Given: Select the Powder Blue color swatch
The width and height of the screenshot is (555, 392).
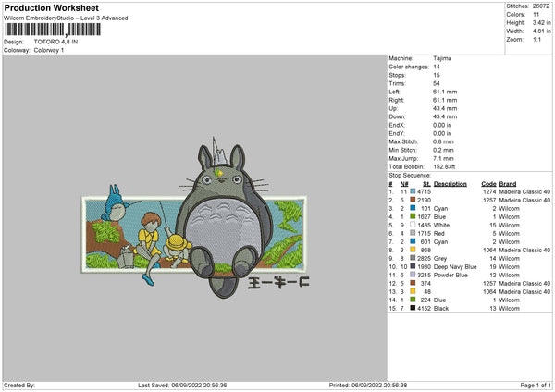Looking at the screenshot, I should point(413,275).
